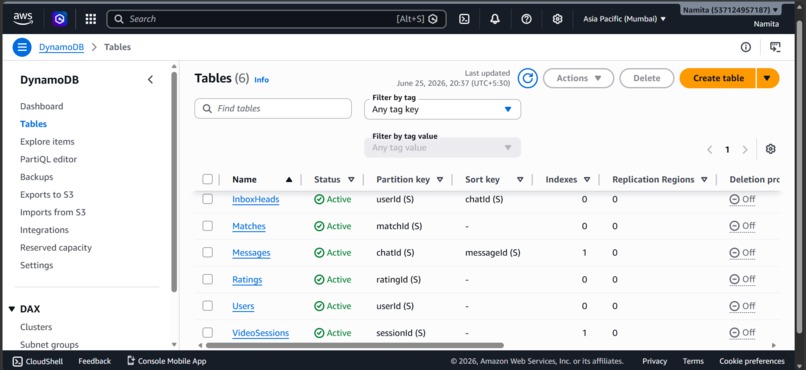Viewport: 806px width, 370px height.
Task: Select the VideoSessions table checkbox
Action: click(x=207, y=332)
